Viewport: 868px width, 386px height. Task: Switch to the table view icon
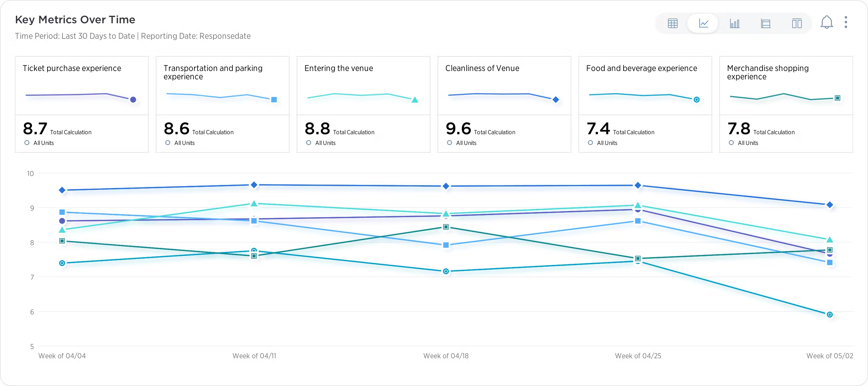672,23
